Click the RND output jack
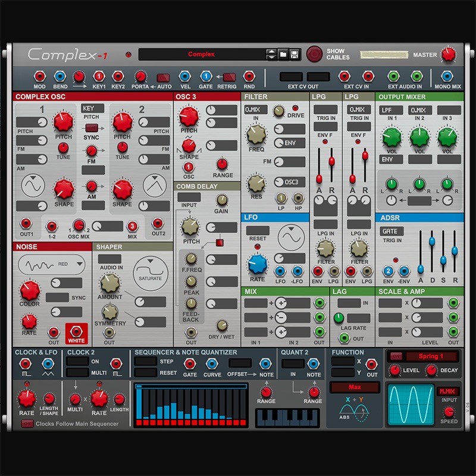This screenshot has width=476, height=476. (249, 77)
